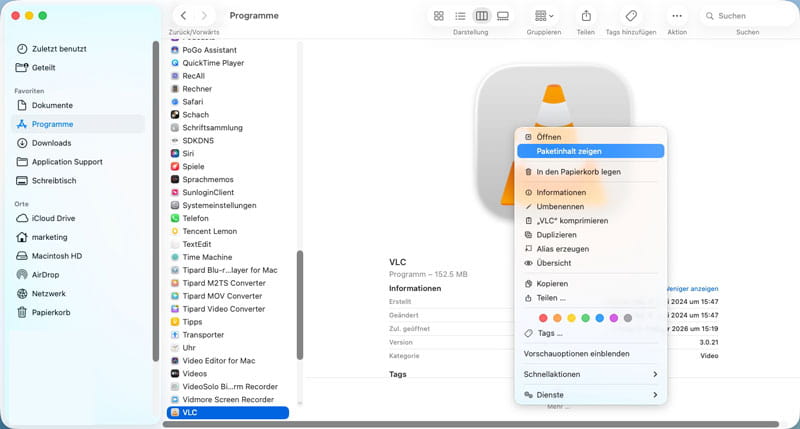The width and height of the screenshot is (800, 429).
Task: Click the Teilen share icon in toolbar
Action: pos(586,16)
